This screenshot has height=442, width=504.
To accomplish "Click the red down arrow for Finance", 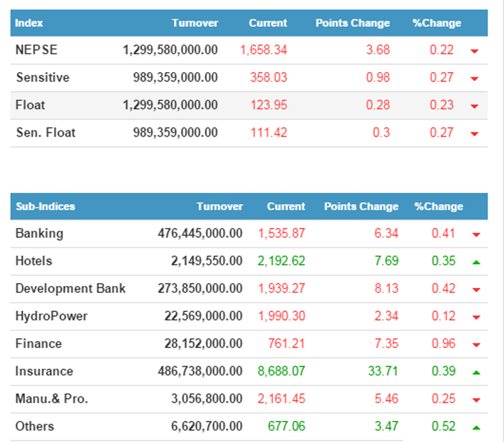I will point(475,345).
